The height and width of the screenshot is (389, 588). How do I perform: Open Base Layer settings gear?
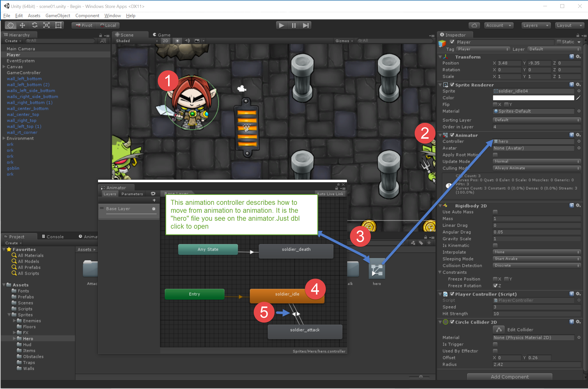coord(154,209)
